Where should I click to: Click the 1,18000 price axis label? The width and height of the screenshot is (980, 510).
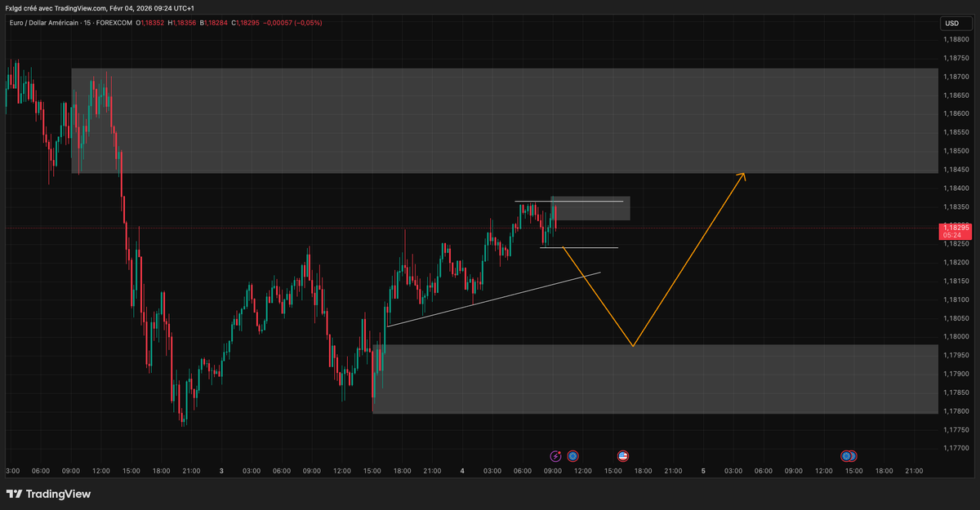[x=955, y=337]
